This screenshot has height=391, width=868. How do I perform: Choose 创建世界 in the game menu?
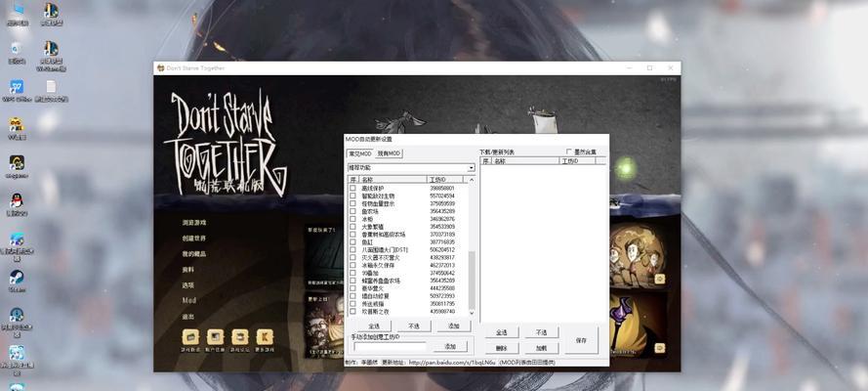[194, 239]
